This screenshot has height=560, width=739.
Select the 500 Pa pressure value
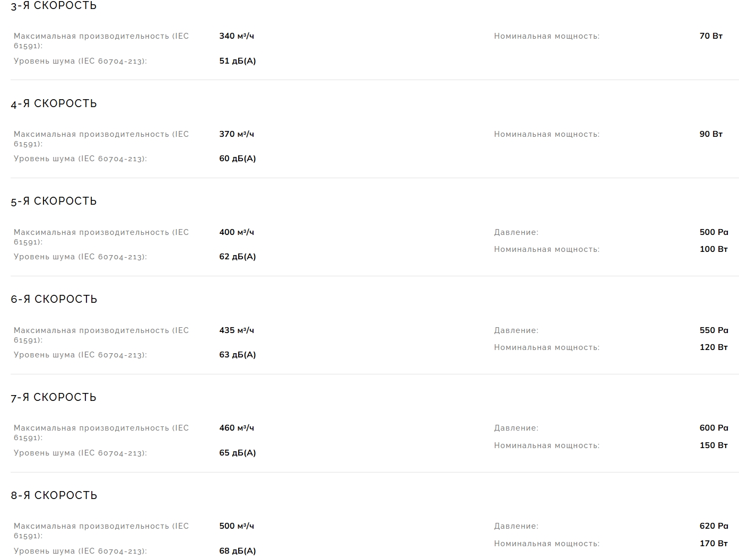coord(714,232)
